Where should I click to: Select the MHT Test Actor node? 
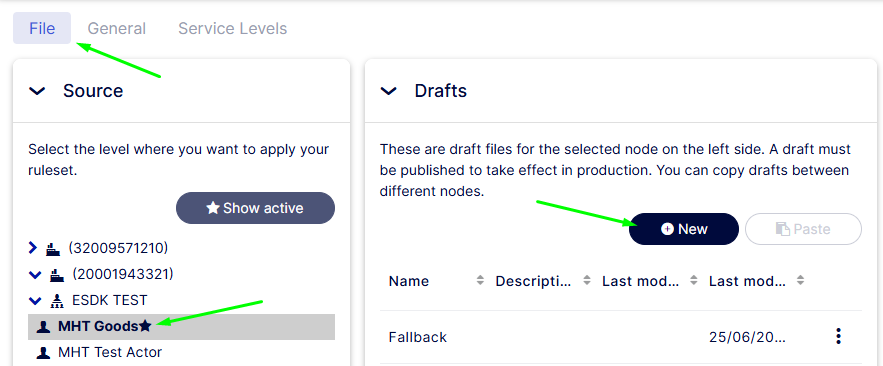(x=110, y=352)
